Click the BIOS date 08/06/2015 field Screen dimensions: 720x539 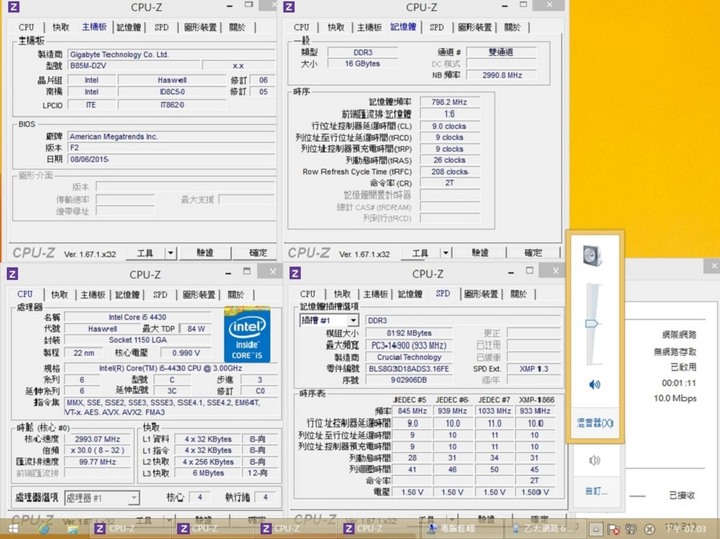[x=171, y=159]
